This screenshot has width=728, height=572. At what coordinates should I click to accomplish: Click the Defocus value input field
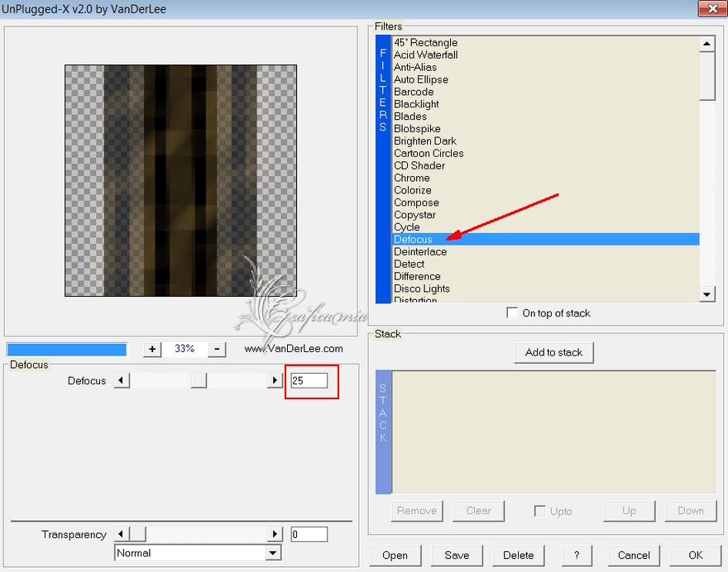point(309,380)
